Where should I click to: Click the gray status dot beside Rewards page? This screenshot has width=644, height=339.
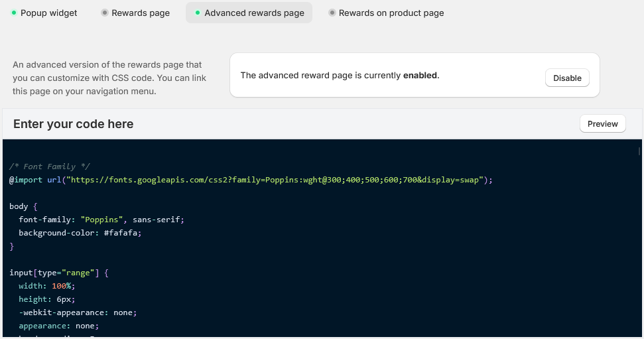105,13
